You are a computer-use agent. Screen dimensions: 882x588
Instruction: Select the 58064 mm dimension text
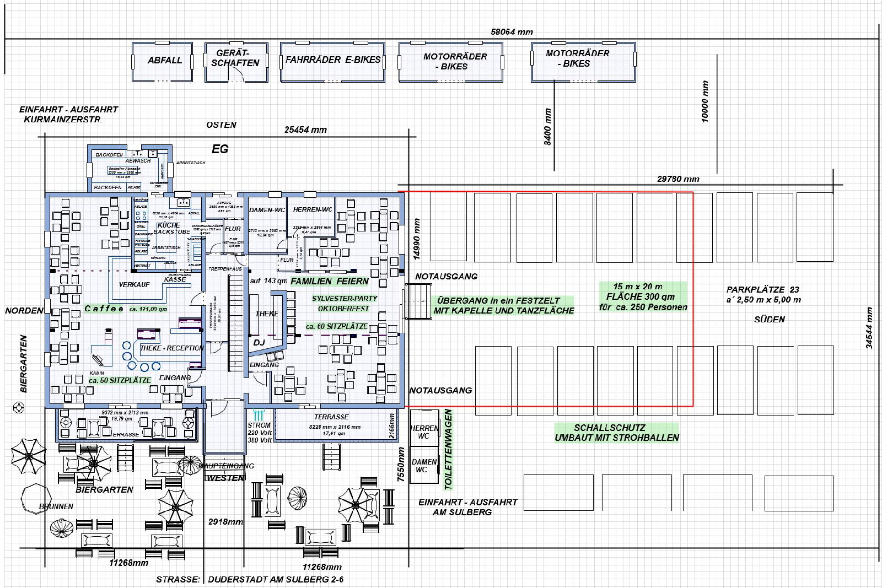click(x=512, y=32)
